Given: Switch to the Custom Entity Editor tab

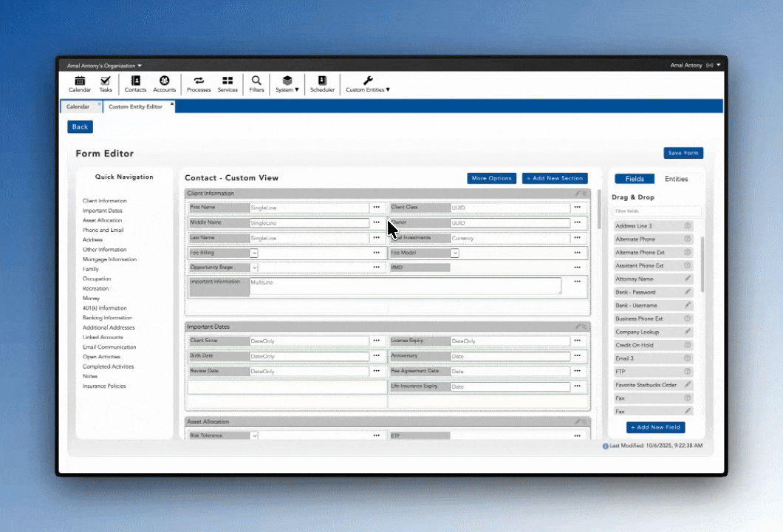Looking at the screenshot, I should 136,106.
